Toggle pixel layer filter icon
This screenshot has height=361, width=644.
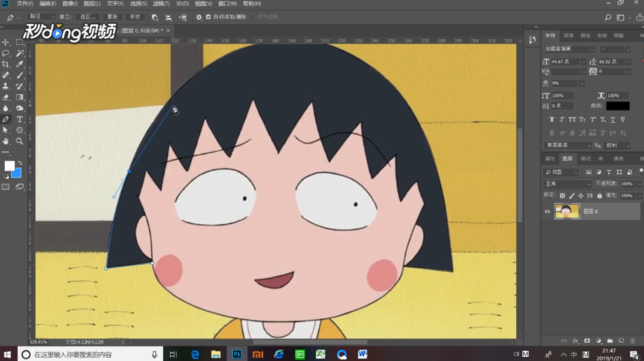point(589,172)
